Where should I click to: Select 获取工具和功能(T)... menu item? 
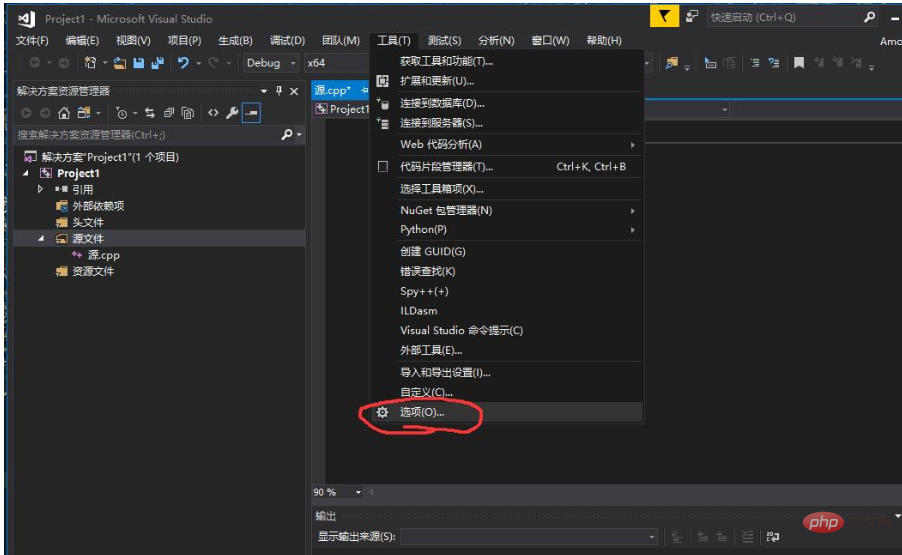point(507,61)
